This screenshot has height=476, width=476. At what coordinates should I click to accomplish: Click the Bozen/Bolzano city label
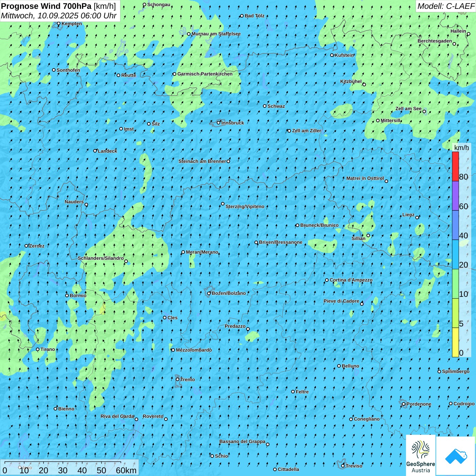coord(228,293)
